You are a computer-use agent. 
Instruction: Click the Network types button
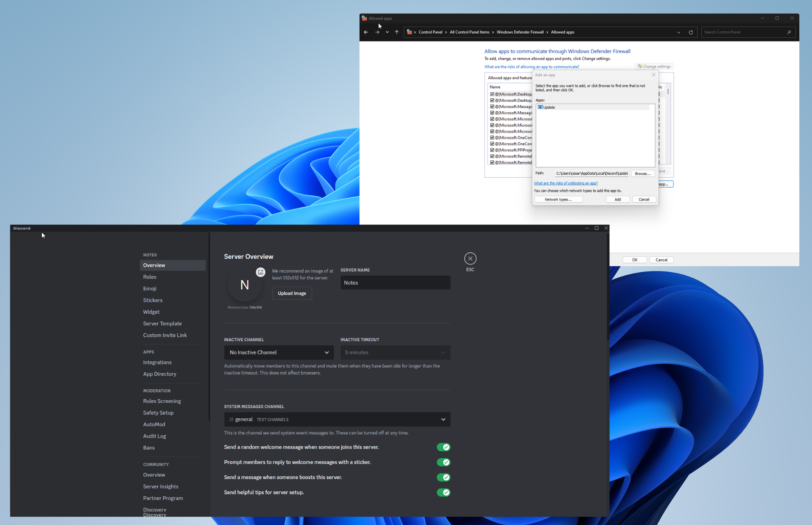[558, 199]
